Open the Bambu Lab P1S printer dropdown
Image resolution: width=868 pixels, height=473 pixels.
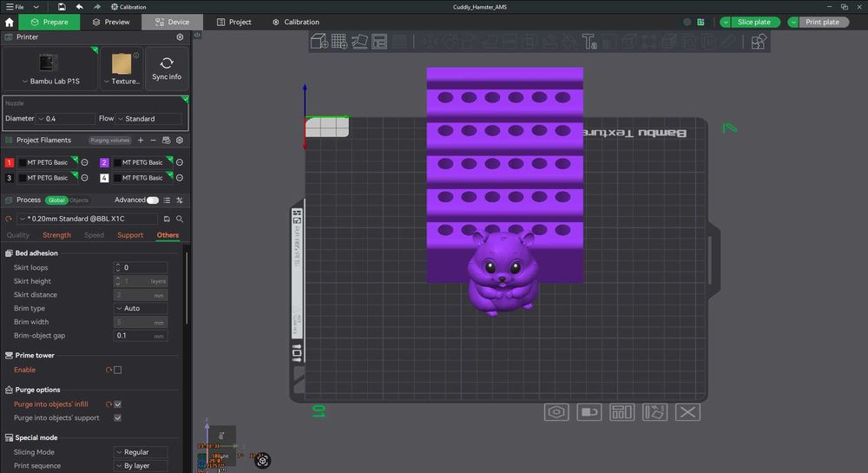[x=49, y=68]
